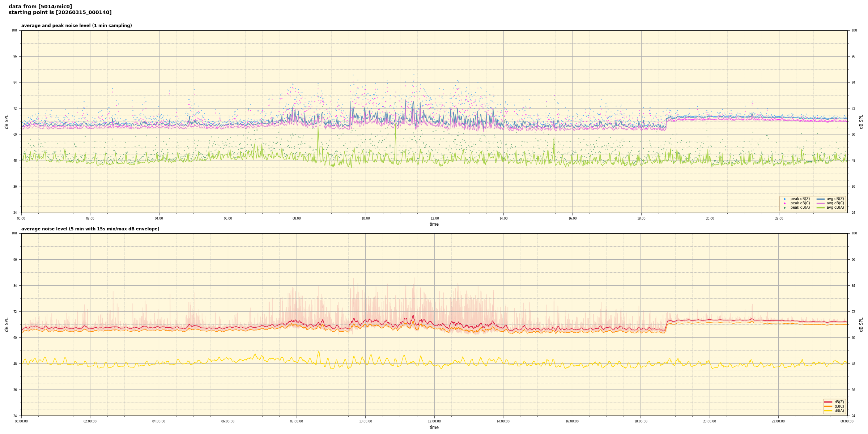868x434 pixels.
Task: Select the avg dB(C) legend line
Action: click(x=821, y=203)
